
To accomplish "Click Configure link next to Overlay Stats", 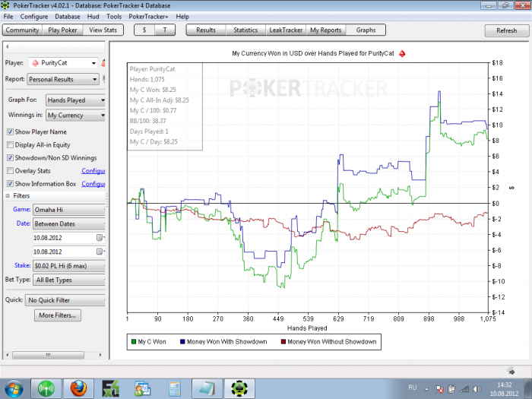I will (93, 171).
